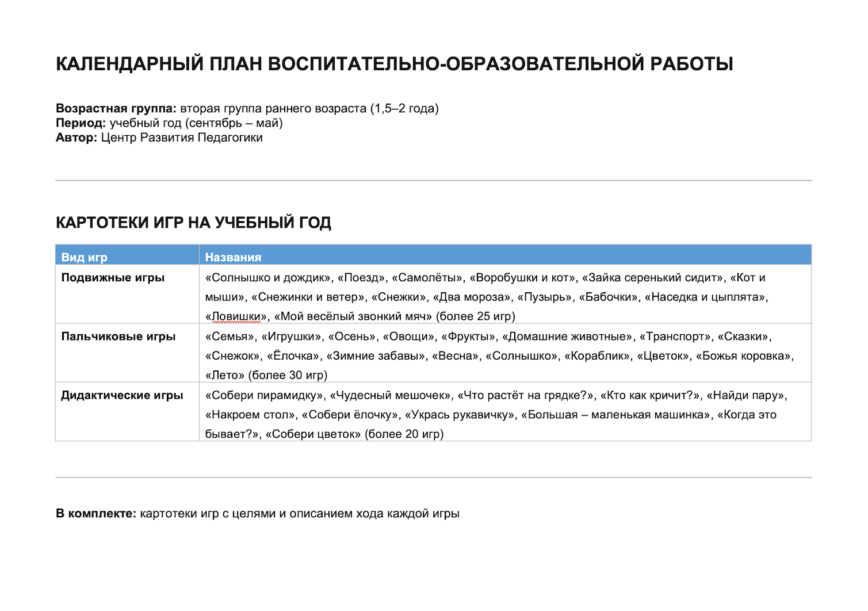Screen dimensions: 868x611
Task: Click the «Чудесный мешочек» game name
Action: point(390,395)
